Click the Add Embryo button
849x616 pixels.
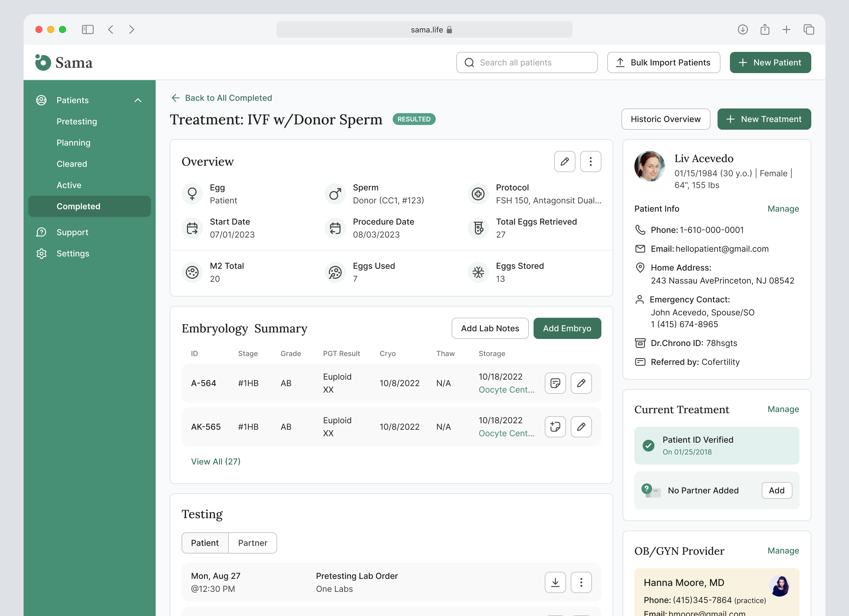point(567,328)
